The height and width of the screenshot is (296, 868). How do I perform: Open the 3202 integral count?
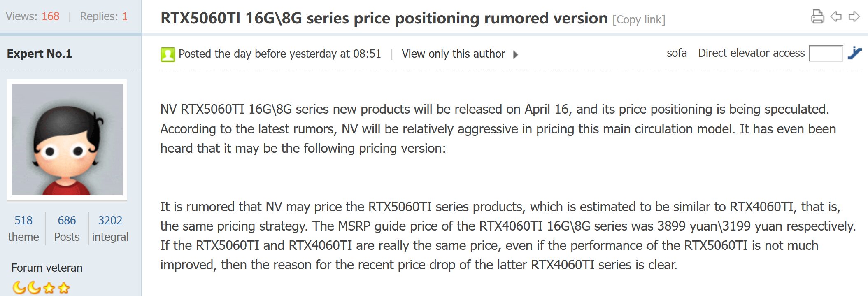click(110, 228)
